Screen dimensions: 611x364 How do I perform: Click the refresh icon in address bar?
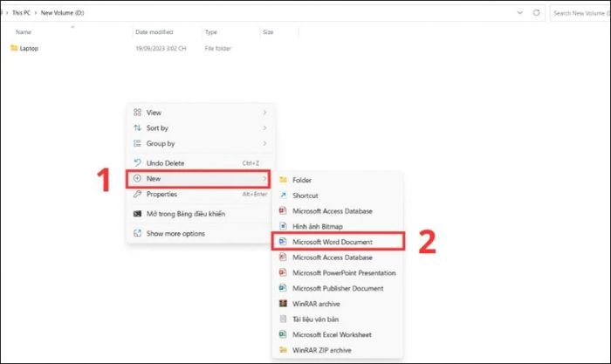537,12
